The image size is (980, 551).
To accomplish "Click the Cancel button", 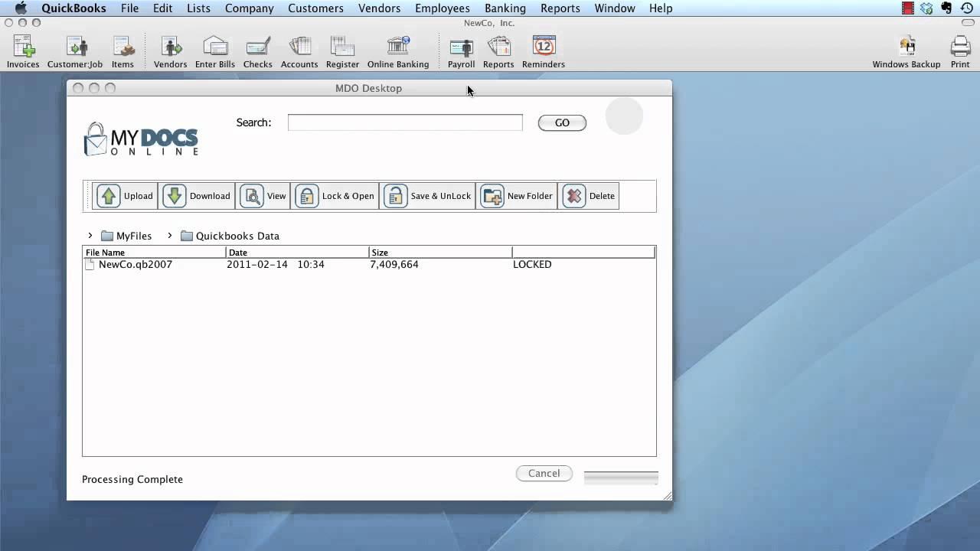I will coord(544,473).
